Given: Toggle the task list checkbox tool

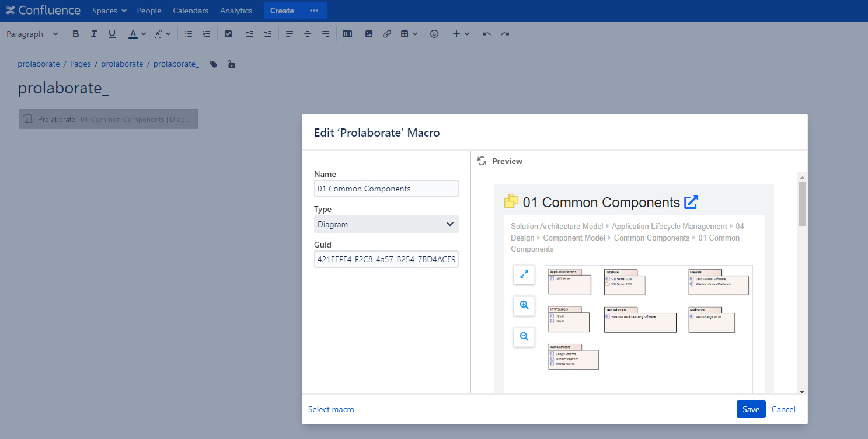Looking at the screenshot, I should [228, 34].
